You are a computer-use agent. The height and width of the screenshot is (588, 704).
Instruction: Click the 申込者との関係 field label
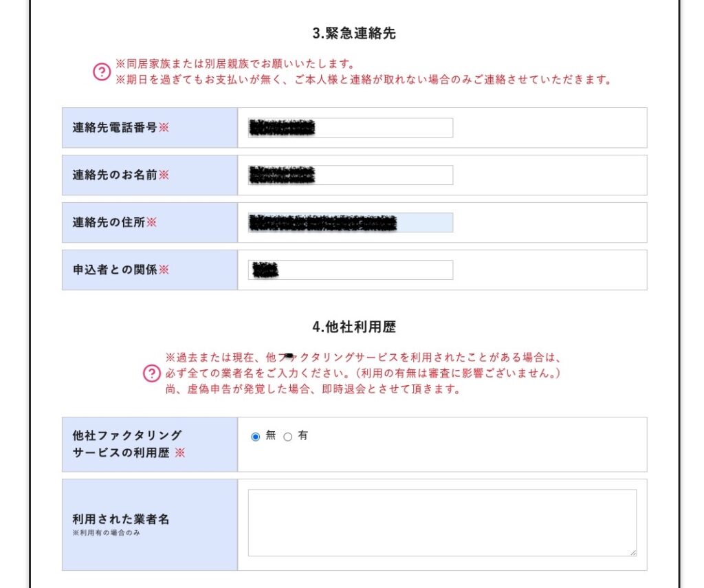click(x=115, y=270)
